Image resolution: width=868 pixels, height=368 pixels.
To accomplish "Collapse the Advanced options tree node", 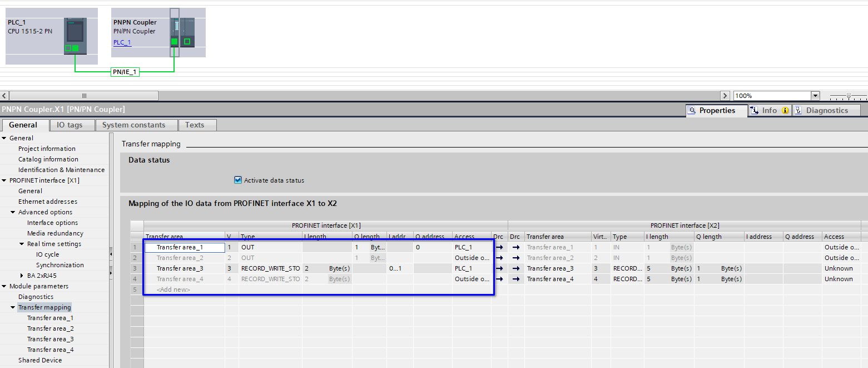I will point(13,212).
